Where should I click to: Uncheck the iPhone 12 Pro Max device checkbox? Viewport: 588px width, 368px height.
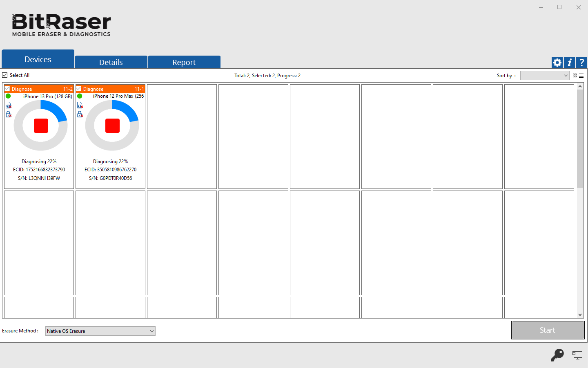pyautogui.click(x=79, y=89)
